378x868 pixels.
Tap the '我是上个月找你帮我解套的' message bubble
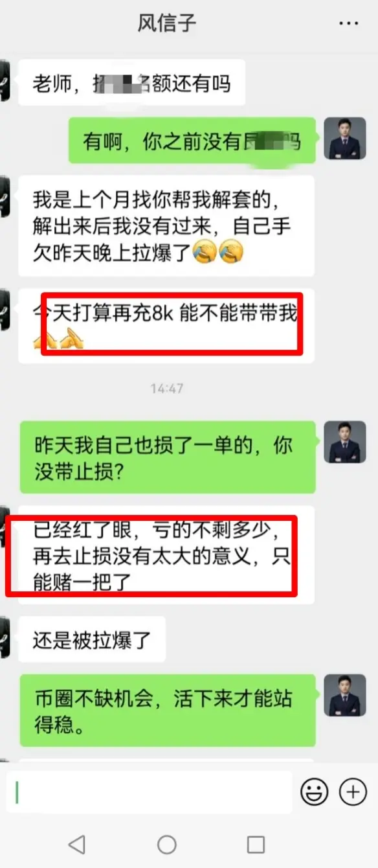(166, 225)
